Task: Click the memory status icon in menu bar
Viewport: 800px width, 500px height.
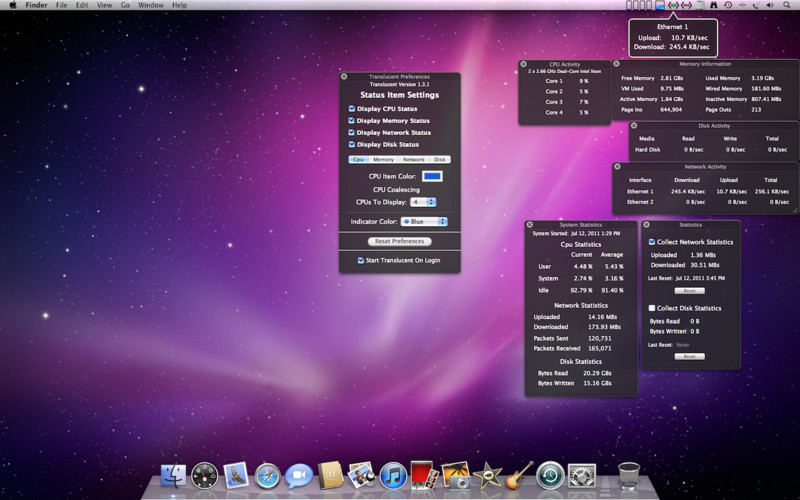Action: point(660,5)
